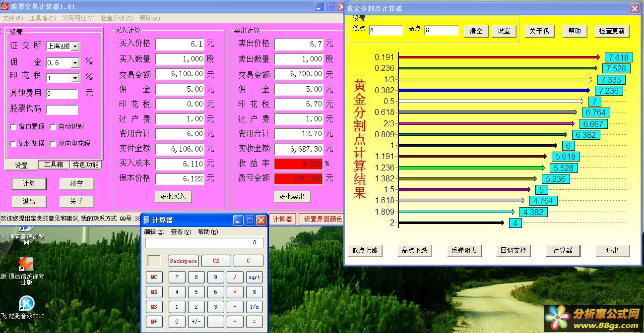This screenshot has width=644, height=333.
Task: Open the 常用网址 menu
Action: [x=78, y=18]
